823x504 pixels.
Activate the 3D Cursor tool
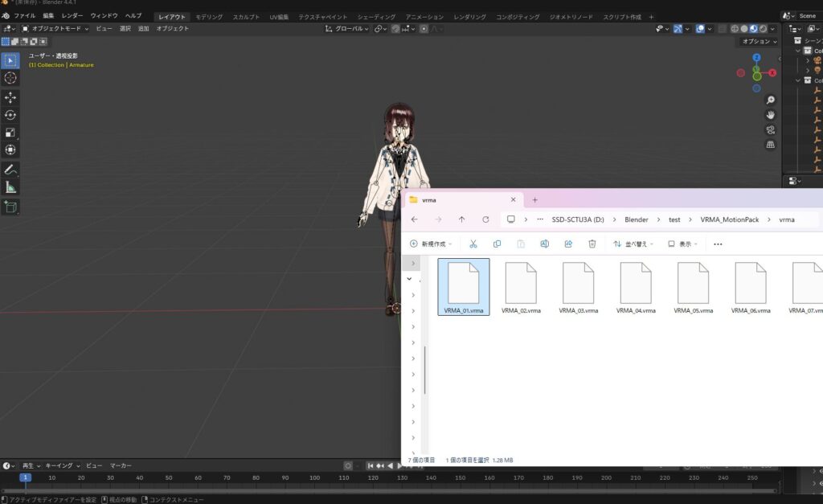(10, 78)
